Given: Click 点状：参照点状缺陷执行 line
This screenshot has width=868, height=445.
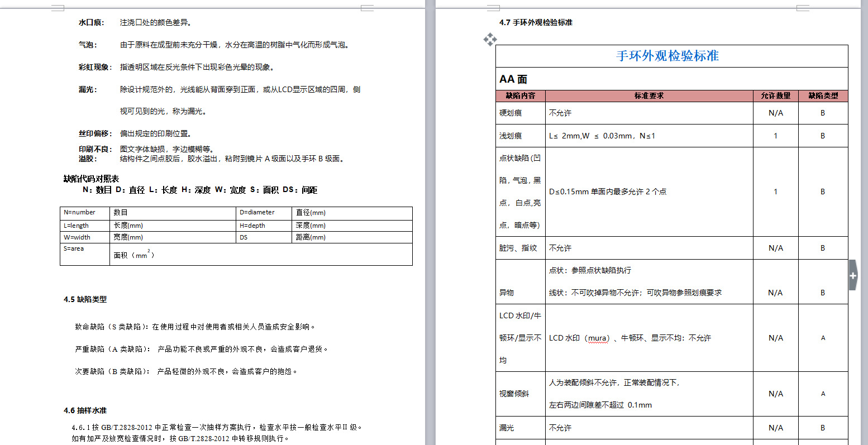Looking at the screenshot, I should [x=590, y=270].
